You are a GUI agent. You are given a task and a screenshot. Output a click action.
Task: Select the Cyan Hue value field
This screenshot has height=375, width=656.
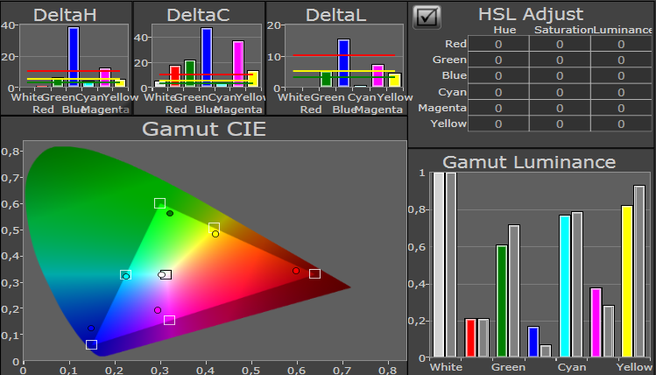pyautogui.click(x=498, y=92)
